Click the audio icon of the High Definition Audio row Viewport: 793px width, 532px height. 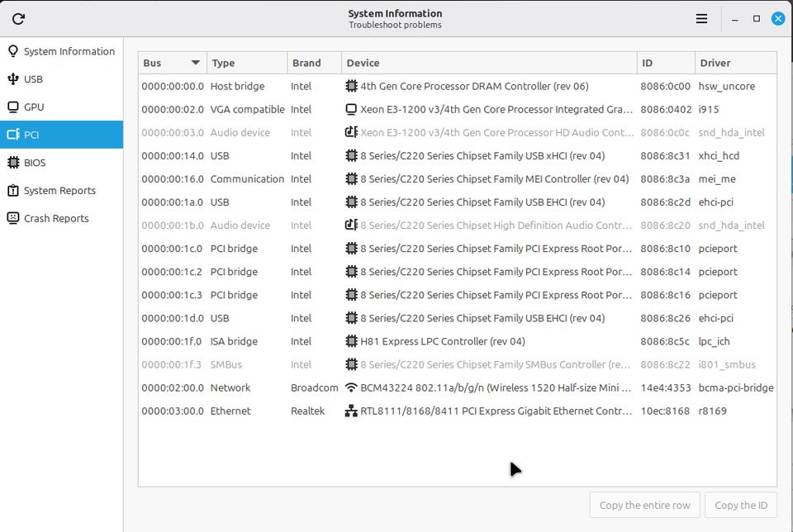(351, 225)
